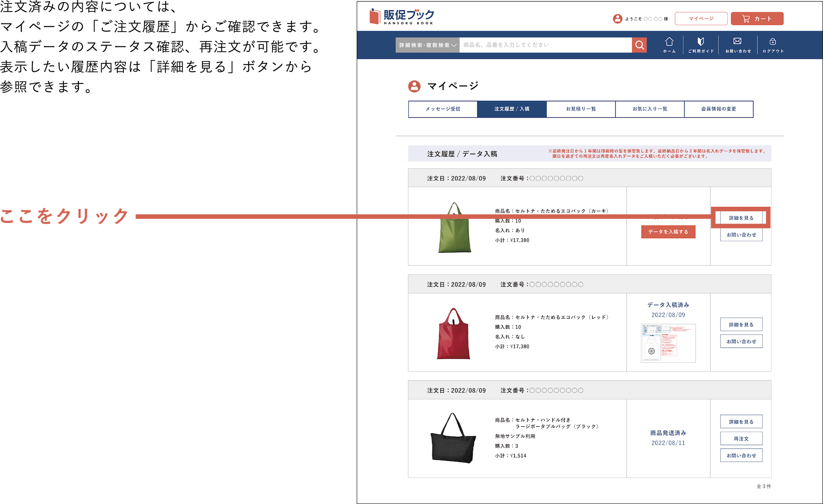823x504 pixels.
Task: Click the product name search field
Action: tap(545, 45)
